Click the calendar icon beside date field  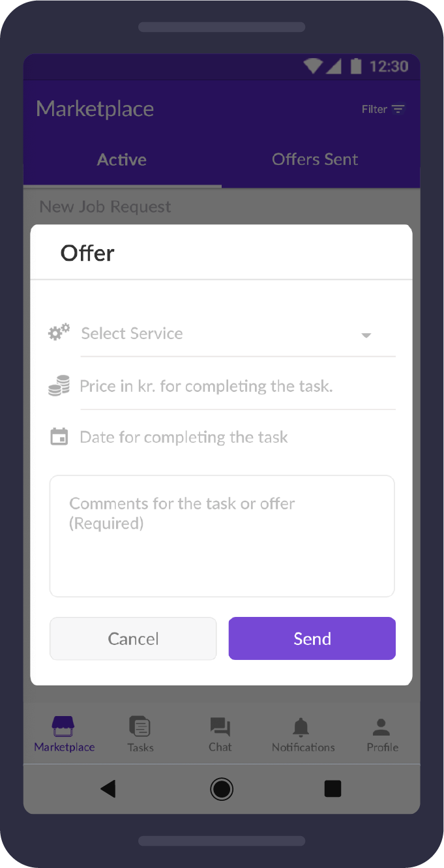click(x=59, y=436)
